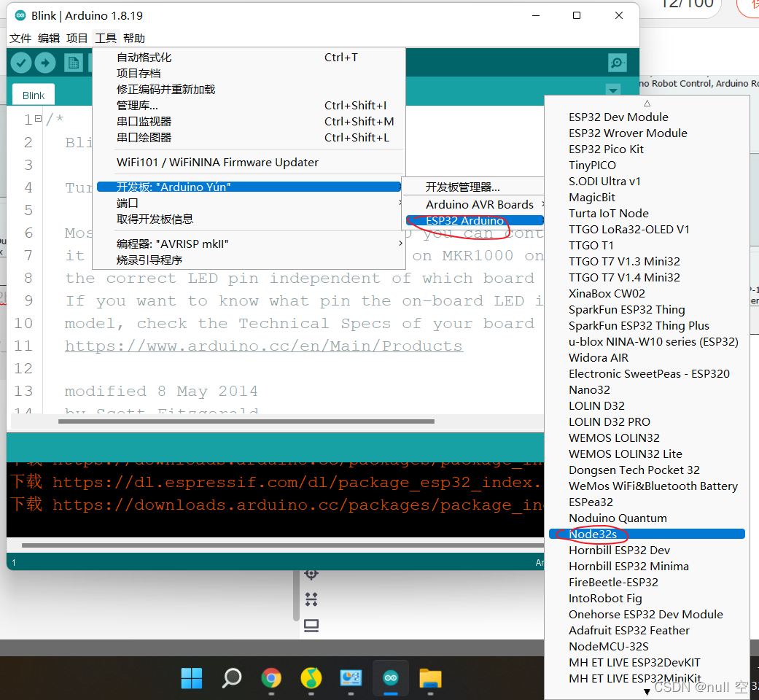Open 串口绘图器 from the Tools menu

249,138
